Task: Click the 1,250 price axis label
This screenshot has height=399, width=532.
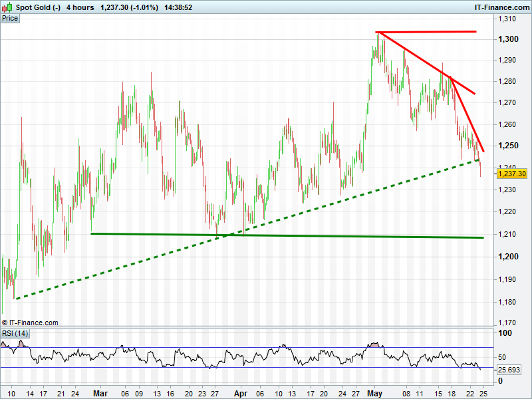Action: pos(508,146)
